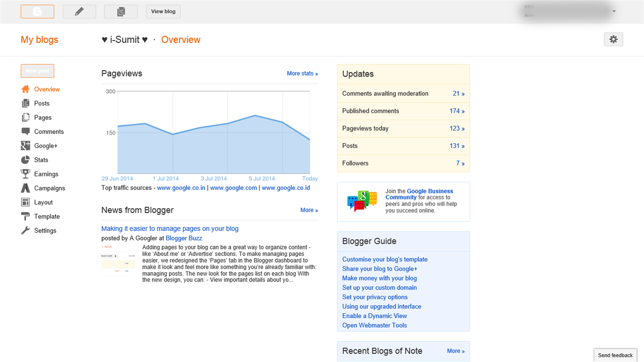Click the Template paint roller icon

[25, 217]
